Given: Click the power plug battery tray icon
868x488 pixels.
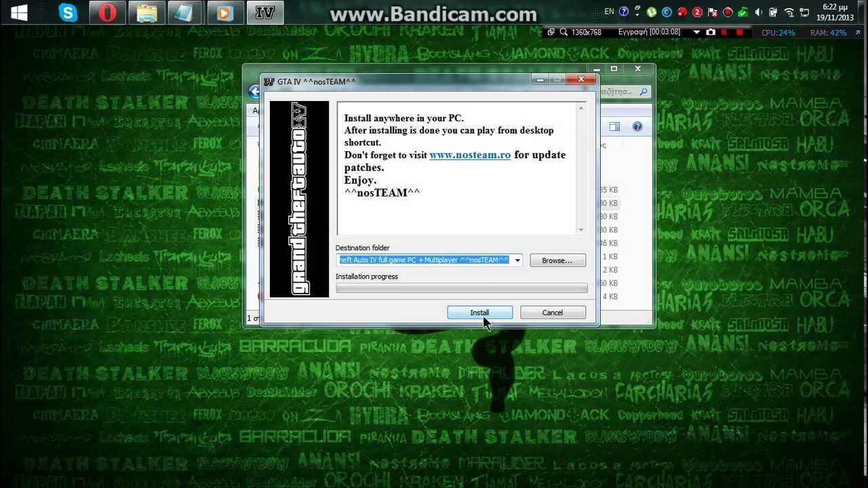Looking at the screenshot, I should 773,12.
